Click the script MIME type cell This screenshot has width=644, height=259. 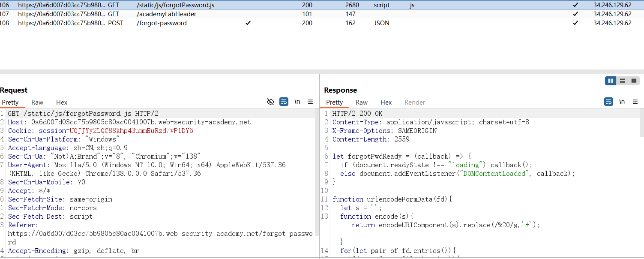[382, 5]
